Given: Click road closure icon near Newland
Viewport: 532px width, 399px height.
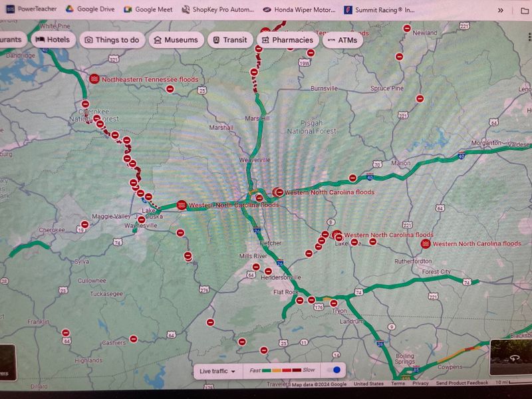Looking at the screenshot, I should tap(407, 28).
